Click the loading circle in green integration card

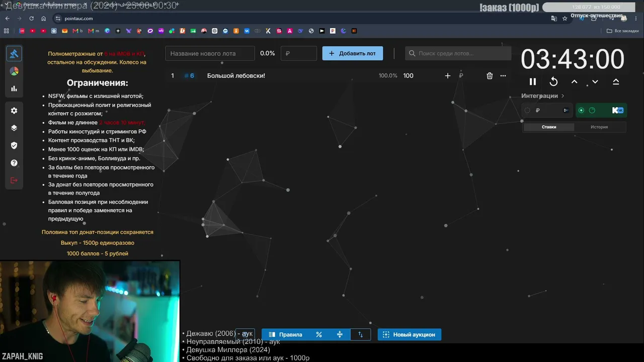[x=592, y=111]
